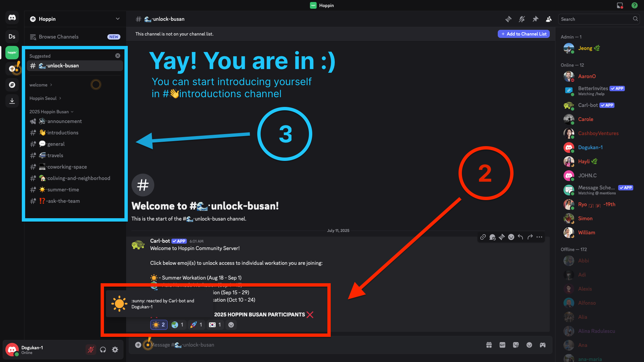This screenshot has width=644, height=362.
Task: Toggle microphone mute in user panel
Action: [x=91, y=350]
